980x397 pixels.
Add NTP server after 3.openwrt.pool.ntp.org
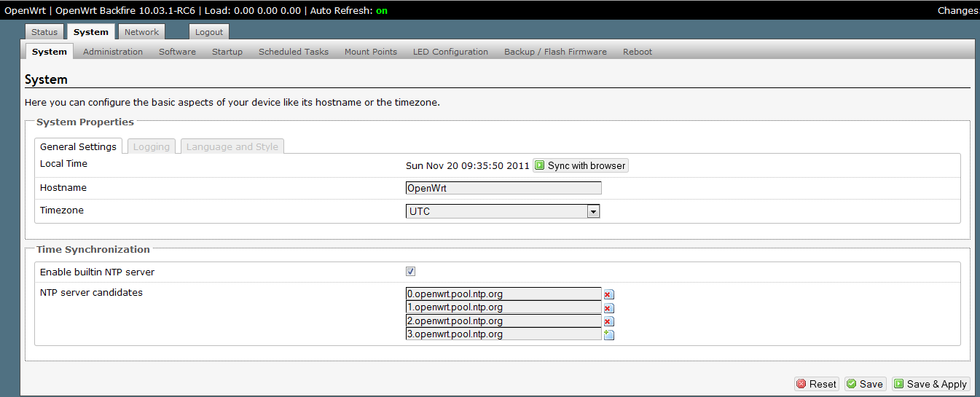(x=609, y=335)
